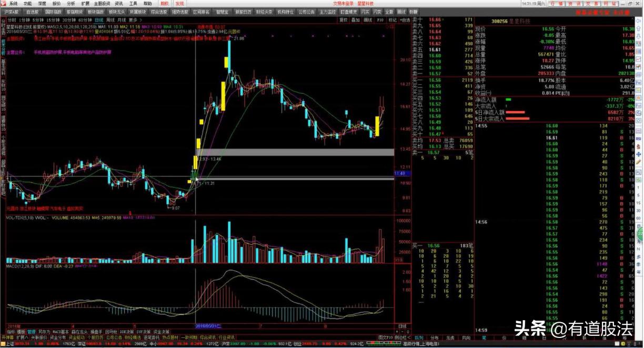Switch chart to 分时 period

pos(12,19)
